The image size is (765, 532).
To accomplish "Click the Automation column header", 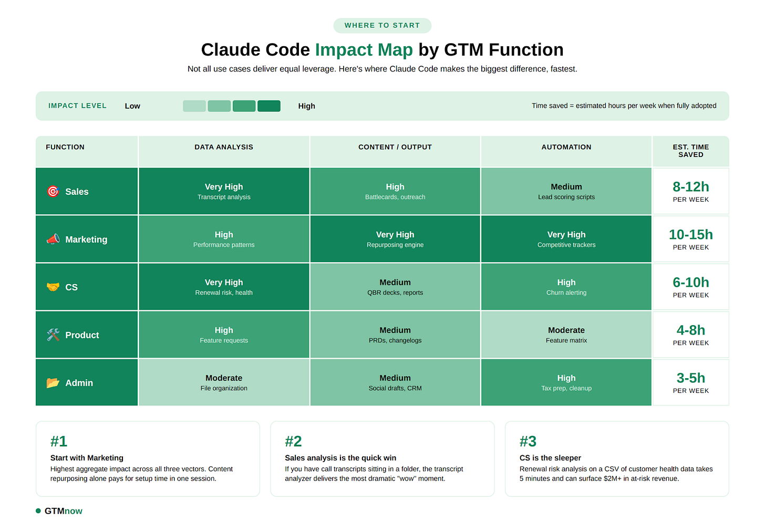I will tap(566, 147).
